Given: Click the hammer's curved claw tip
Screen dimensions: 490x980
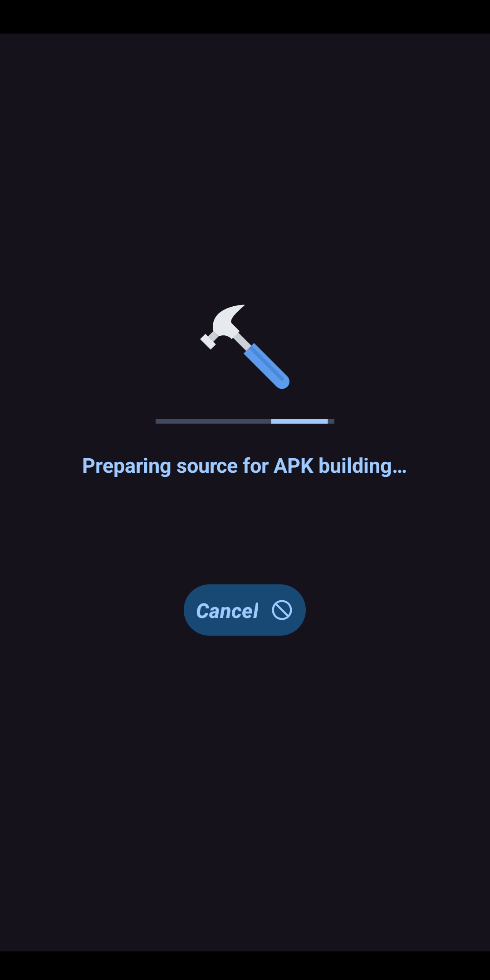Looking at the screenshot, I should (x=239, y=309).
